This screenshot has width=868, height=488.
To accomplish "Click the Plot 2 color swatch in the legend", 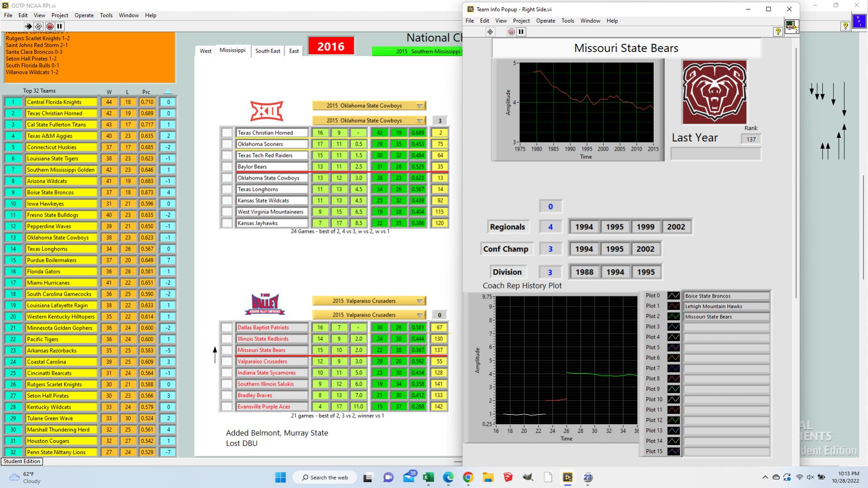I will click(673, 317).
